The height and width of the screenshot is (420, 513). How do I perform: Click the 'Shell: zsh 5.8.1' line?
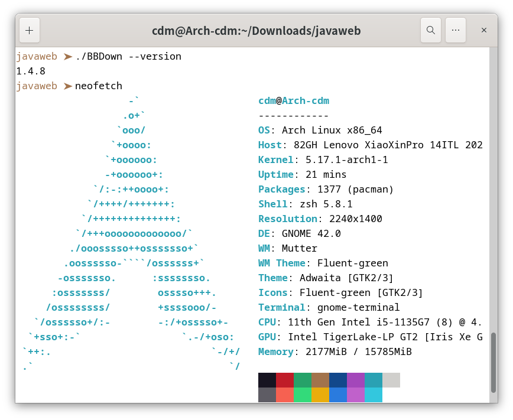[305, 204]
